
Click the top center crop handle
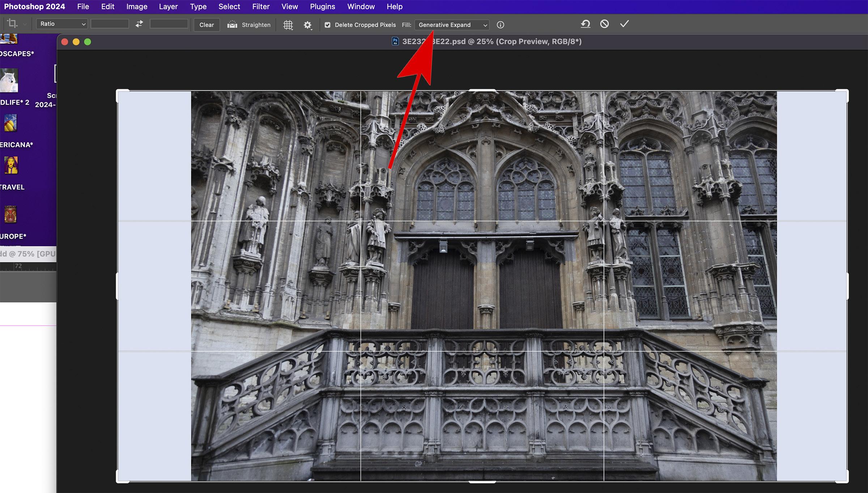coord(482,90)
